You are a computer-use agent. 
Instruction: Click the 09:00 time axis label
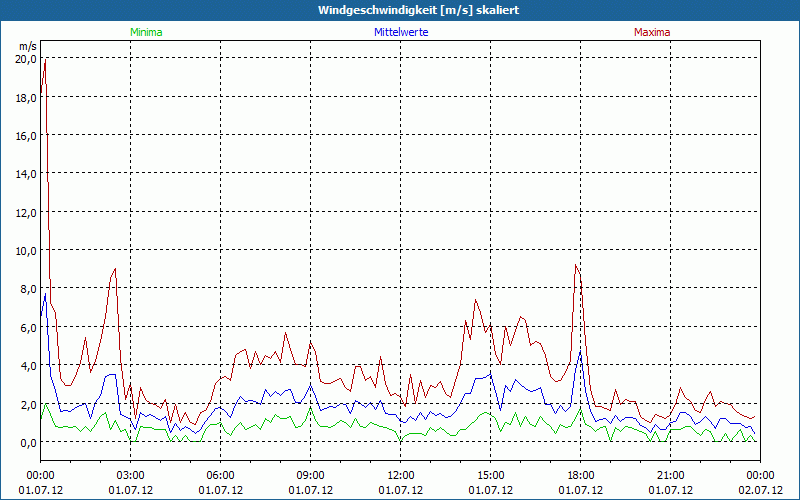coord(311,476)
